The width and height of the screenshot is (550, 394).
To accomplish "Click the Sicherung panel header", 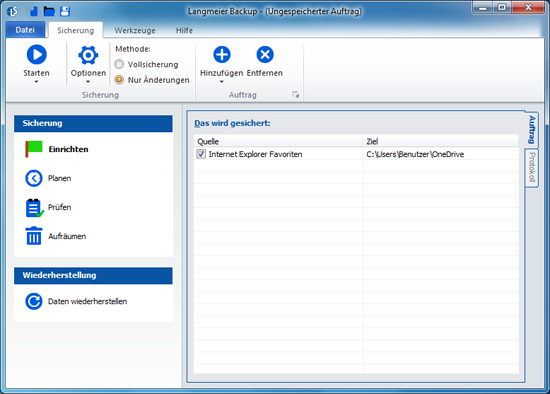I will click(93, 123).
